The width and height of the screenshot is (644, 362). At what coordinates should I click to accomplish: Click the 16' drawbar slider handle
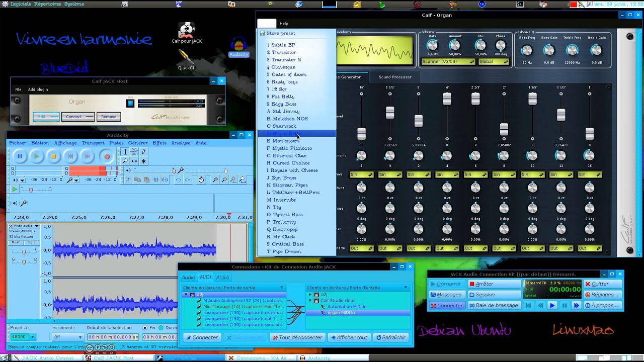[361, 134]
